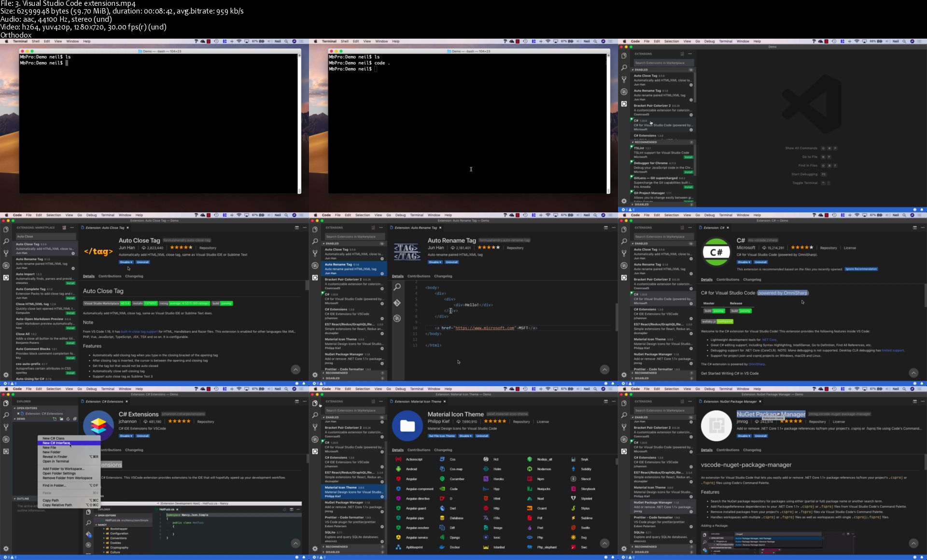Click Wi-Fi icon in the 'code .' terminal frame
This screenshot has width=927, height=560.
(548, 42)
